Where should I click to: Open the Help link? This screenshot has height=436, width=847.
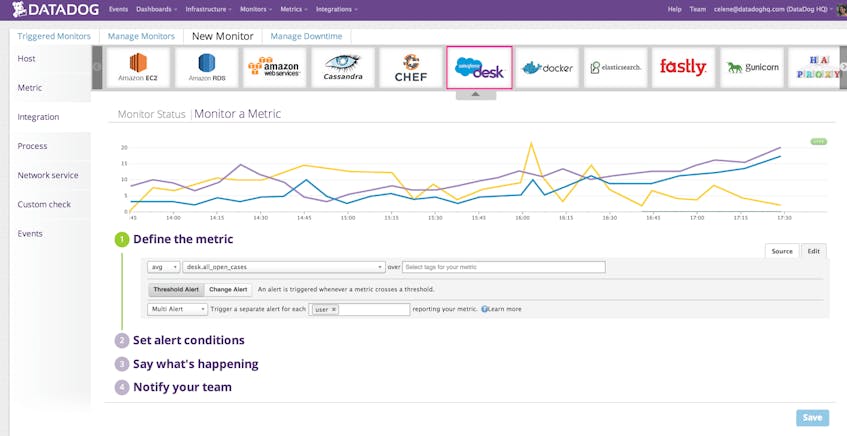(675, 9)
